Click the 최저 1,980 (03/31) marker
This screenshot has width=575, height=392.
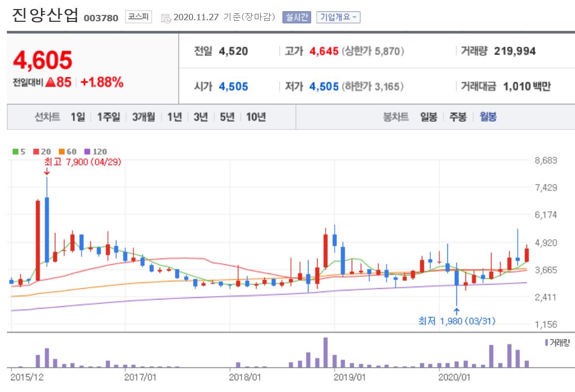[457, 321]
